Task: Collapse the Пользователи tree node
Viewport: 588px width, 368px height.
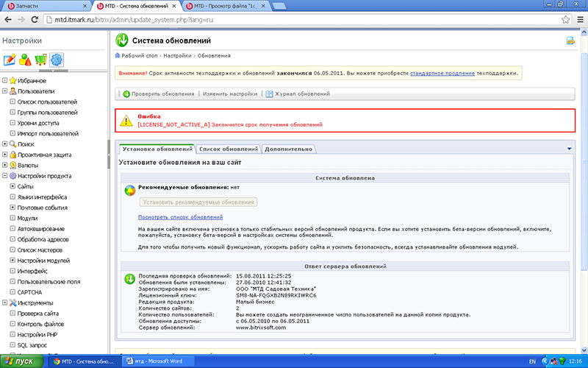Action: click(x=5, y=91)
